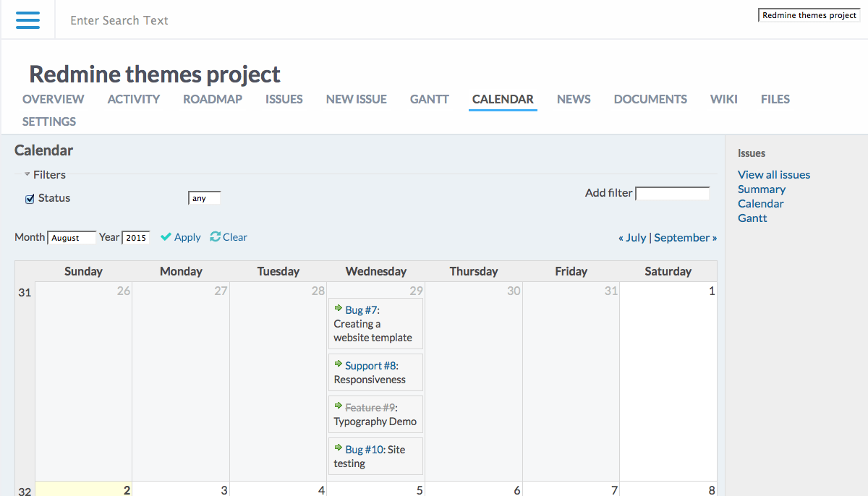
Task: Open the Month dropdown showing August
Action: 72,237
